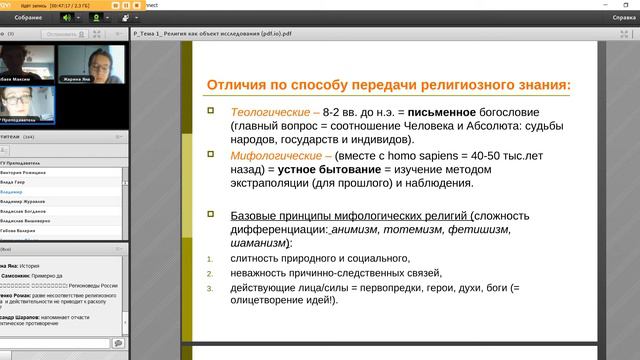640x360 pixels.
Task: Select attendee Виктория in the list
Action: click(x=61, y=173)
